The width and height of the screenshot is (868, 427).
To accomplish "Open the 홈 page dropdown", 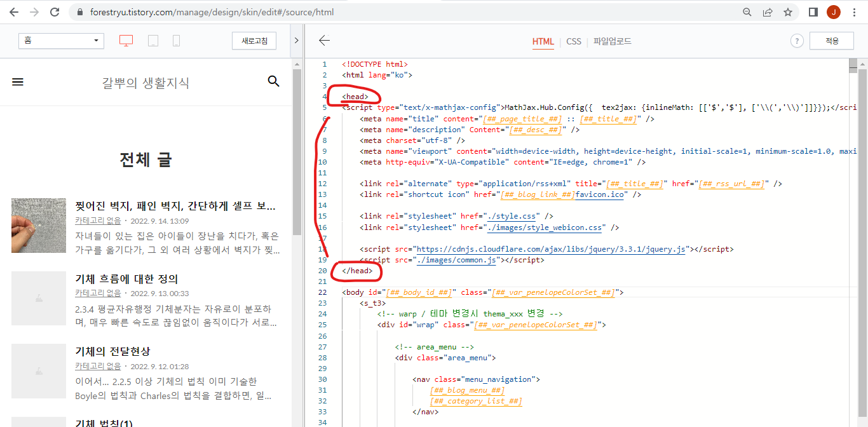I will point(61,41).
